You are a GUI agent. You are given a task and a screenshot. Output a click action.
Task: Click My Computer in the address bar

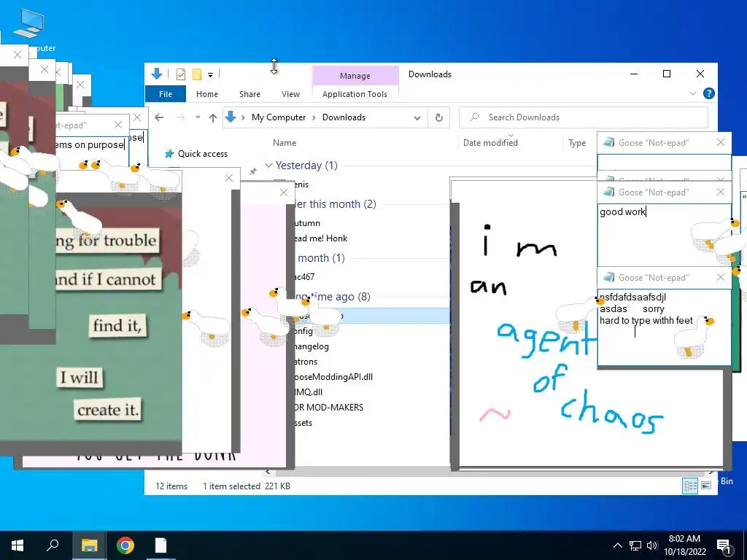tap(279, 117)
